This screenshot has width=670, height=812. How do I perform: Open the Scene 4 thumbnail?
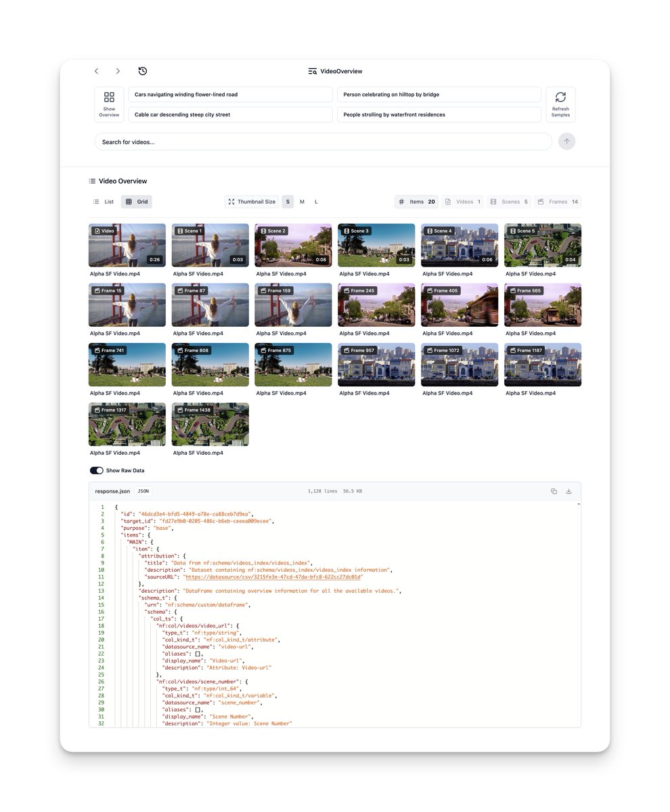(x=460, y=246)
